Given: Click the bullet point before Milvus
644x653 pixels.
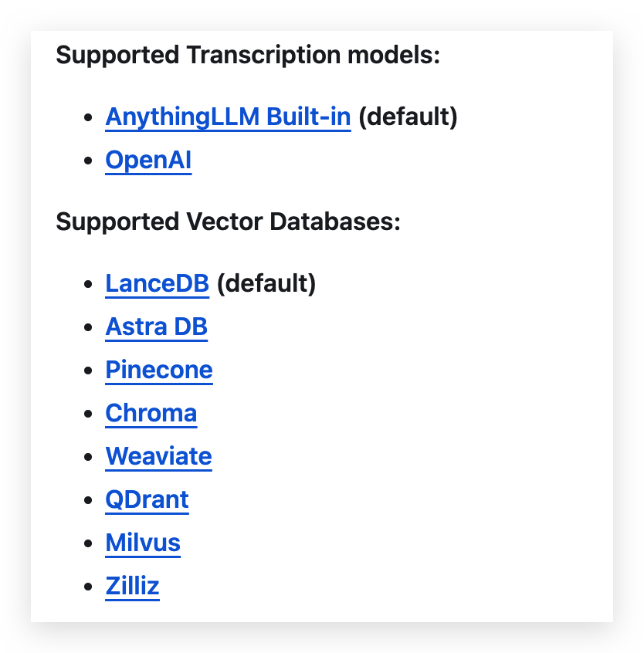Looking at the screenshot, I should (x=87, y=544).
